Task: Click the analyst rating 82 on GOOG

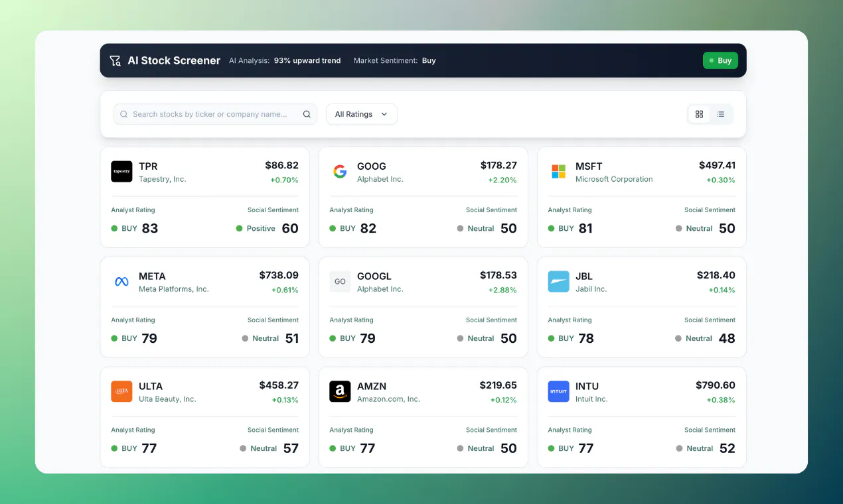Action: pos(368,228)
